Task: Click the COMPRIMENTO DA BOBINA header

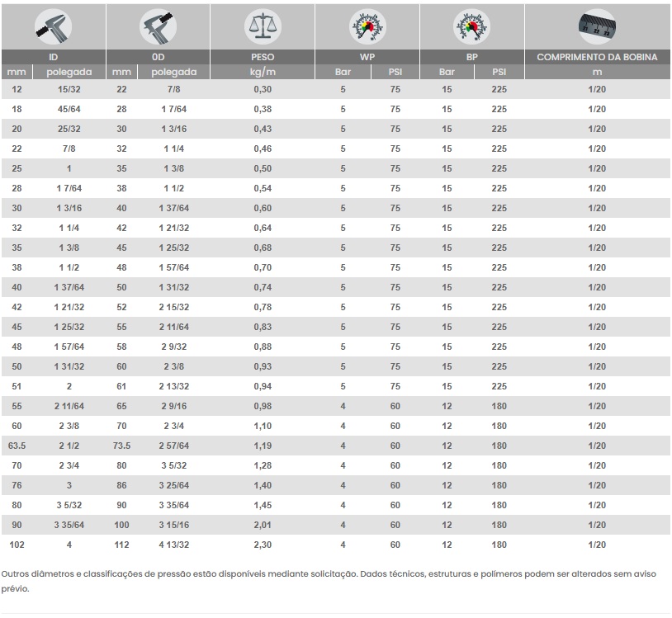Action: 597,57
